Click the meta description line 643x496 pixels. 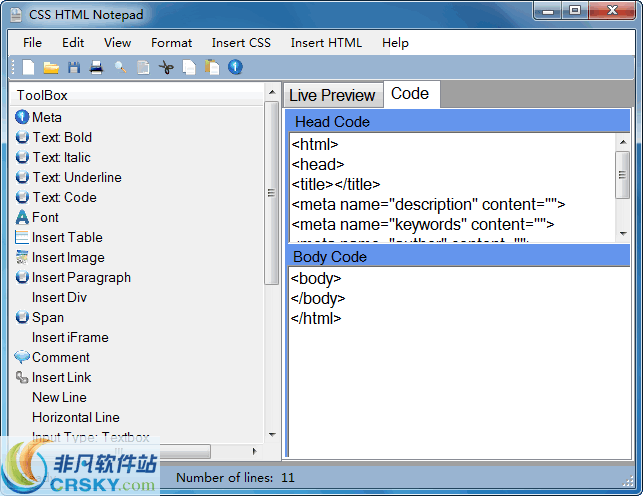click(428, 205)
